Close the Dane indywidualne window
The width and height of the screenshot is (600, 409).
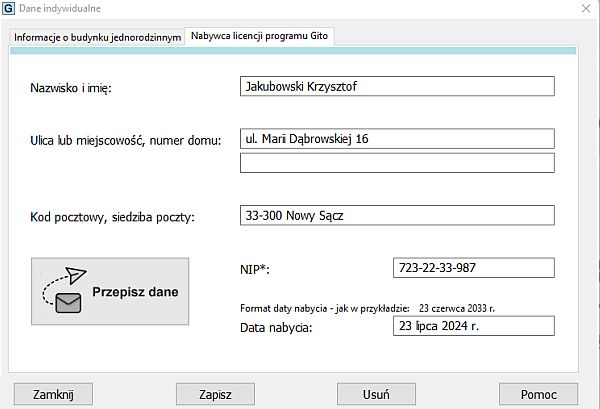(584, 9)
